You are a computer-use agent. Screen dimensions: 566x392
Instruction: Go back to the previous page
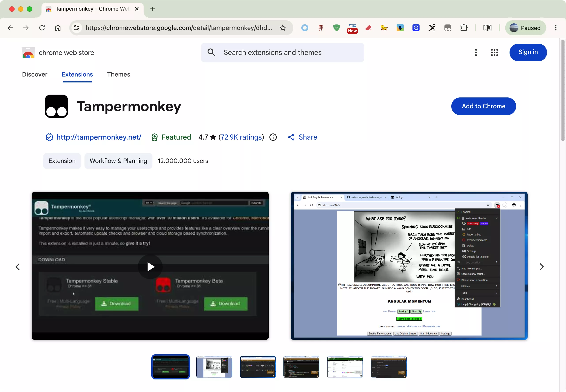(10, 28)
